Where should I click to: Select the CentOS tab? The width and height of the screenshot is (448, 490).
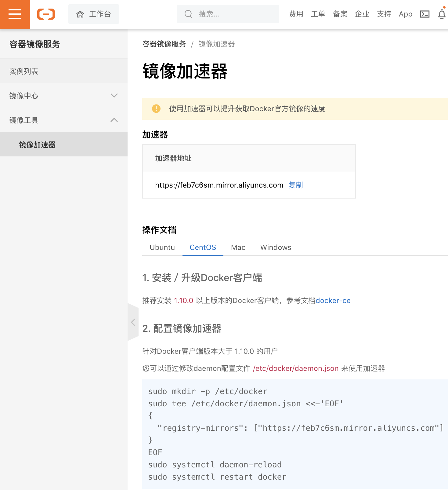(x=203, y=247)
